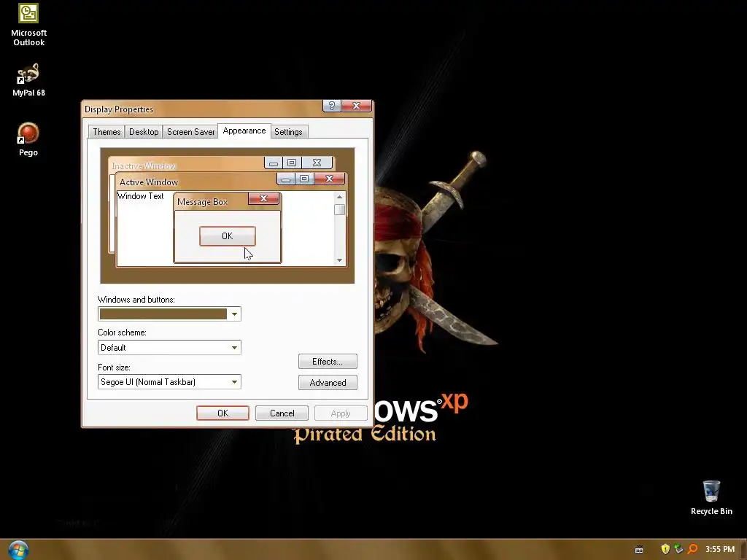Screen dimensions: 747x560
Task: Open the Screen Saver tab
Action: [190, 132]
